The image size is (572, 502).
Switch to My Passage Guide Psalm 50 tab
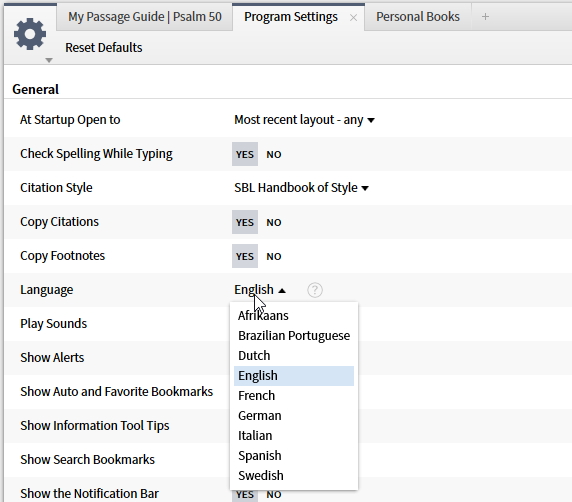pyautogui.click(x=145, y=17)
